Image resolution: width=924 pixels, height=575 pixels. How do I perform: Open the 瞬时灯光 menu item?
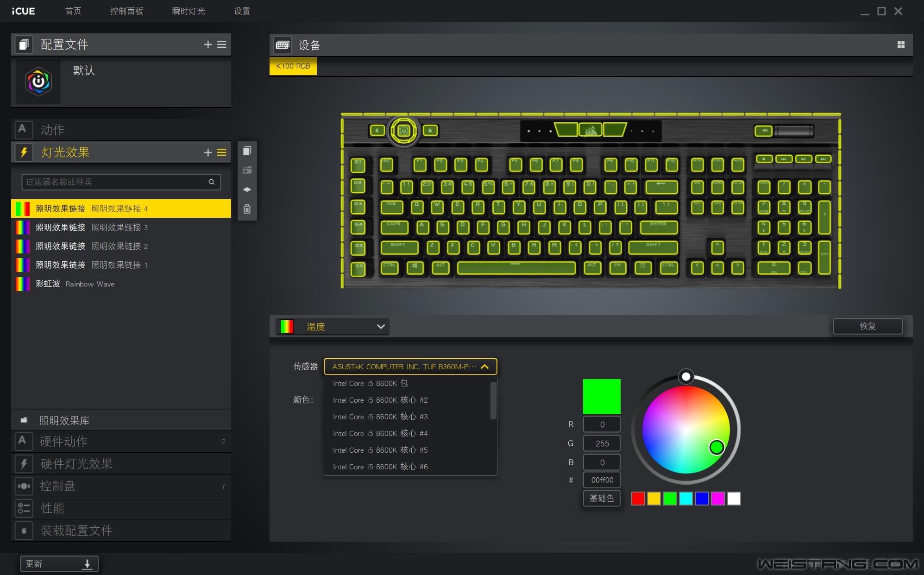pos(189,11)
